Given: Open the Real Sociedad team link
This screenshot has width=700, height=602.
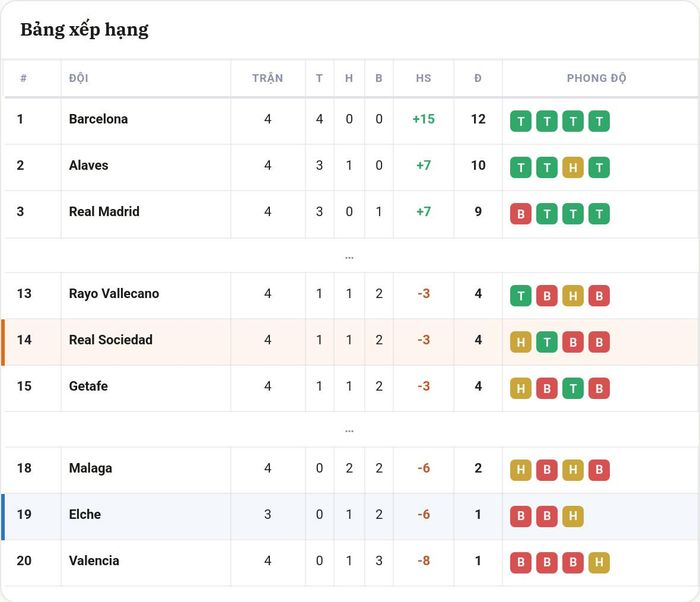Looking at the screenshot, I should 111,340.
